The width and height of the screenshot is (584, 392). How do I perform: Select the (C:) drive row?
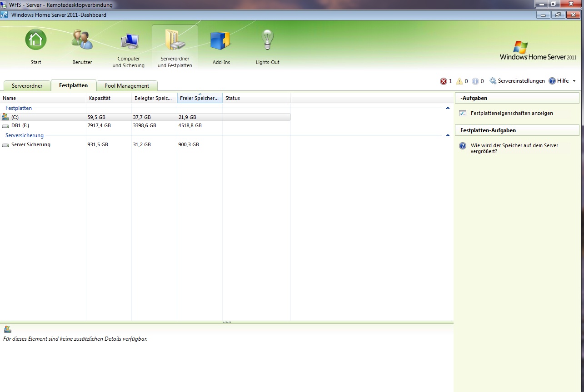145,117
